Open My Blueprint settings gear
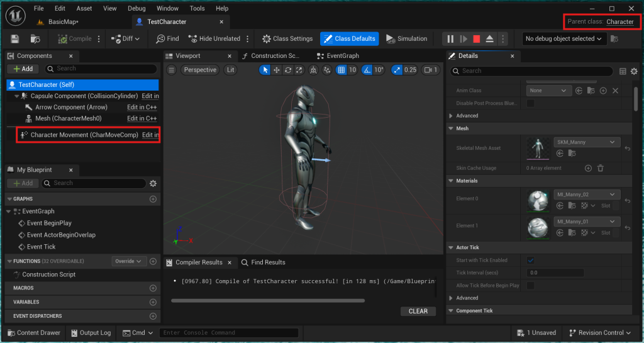 [x=153, y=183]
